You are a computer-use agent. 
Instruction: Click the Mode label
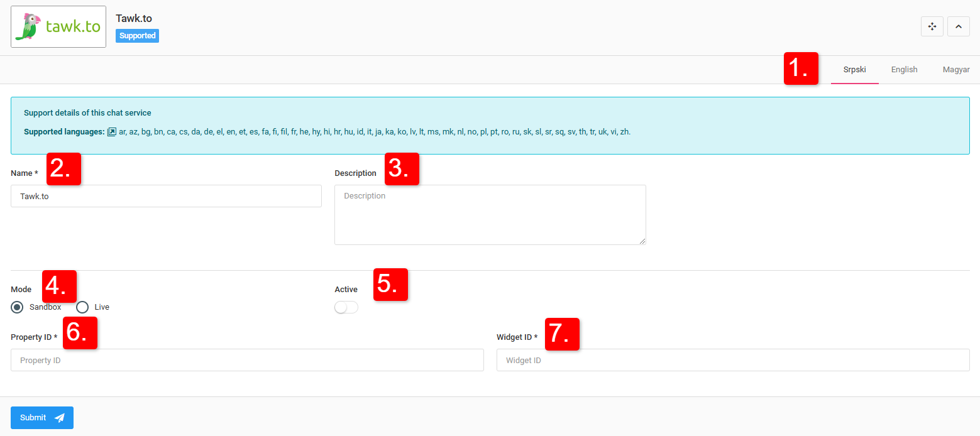(x=21, y=290)
